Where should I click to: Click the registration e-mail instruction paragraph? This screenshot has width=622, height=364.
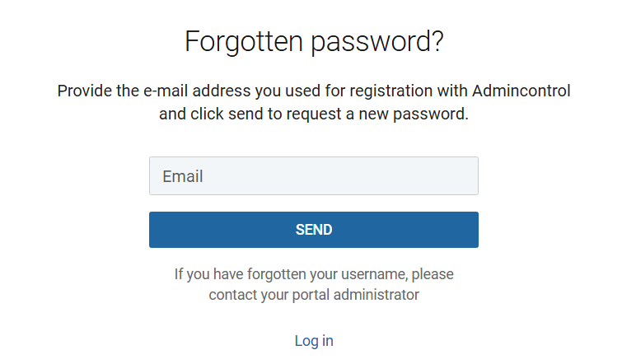point(314,102)
